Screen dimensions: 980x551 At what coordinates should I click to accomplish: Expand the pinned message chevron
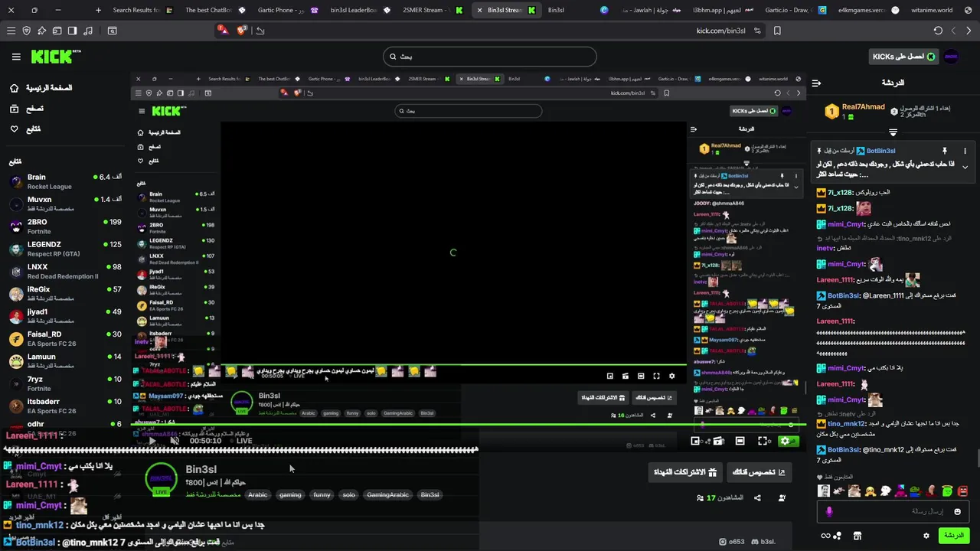click(x=965, y=167)
